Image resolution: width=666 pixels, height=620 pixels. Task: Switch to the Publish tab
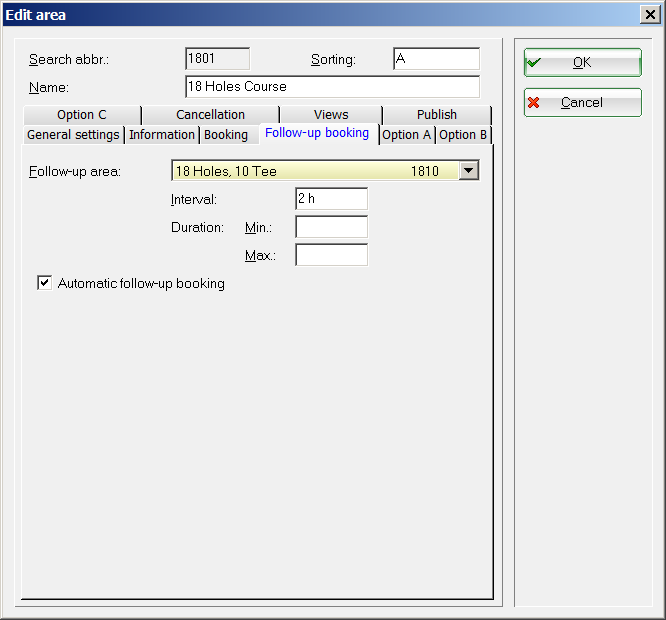[437, 115]
